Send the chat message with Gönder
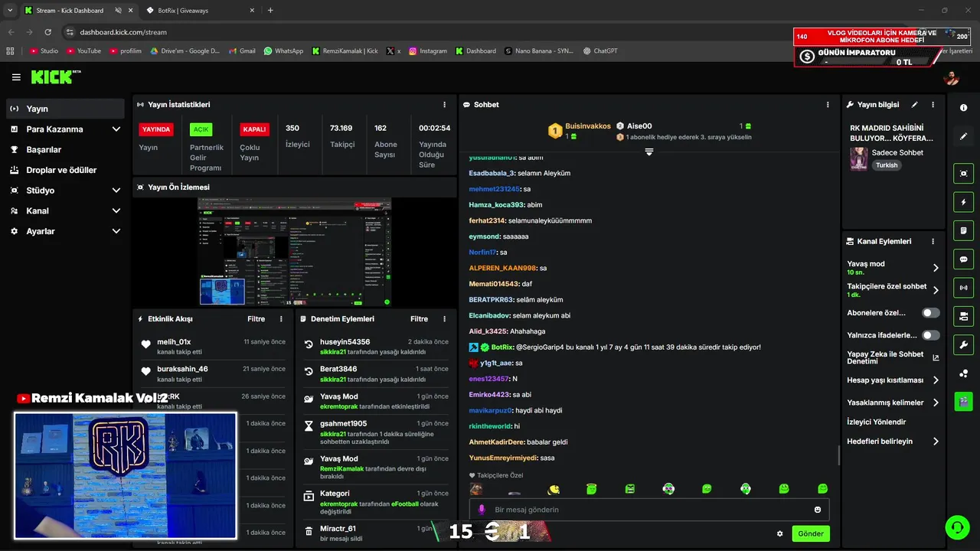 (x=811, y=533)
